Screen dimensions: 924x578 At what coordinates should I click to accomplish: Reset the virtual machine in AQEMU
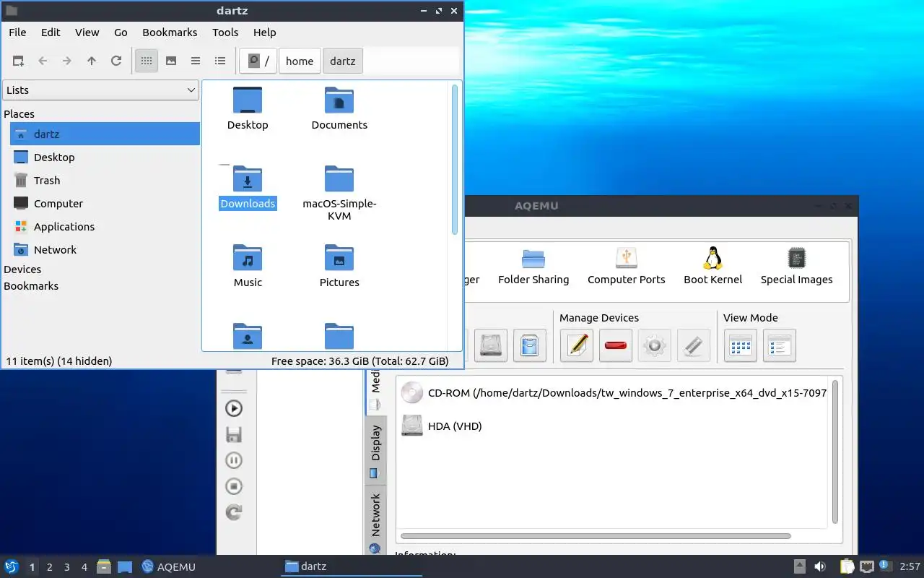tap(234, 512)
